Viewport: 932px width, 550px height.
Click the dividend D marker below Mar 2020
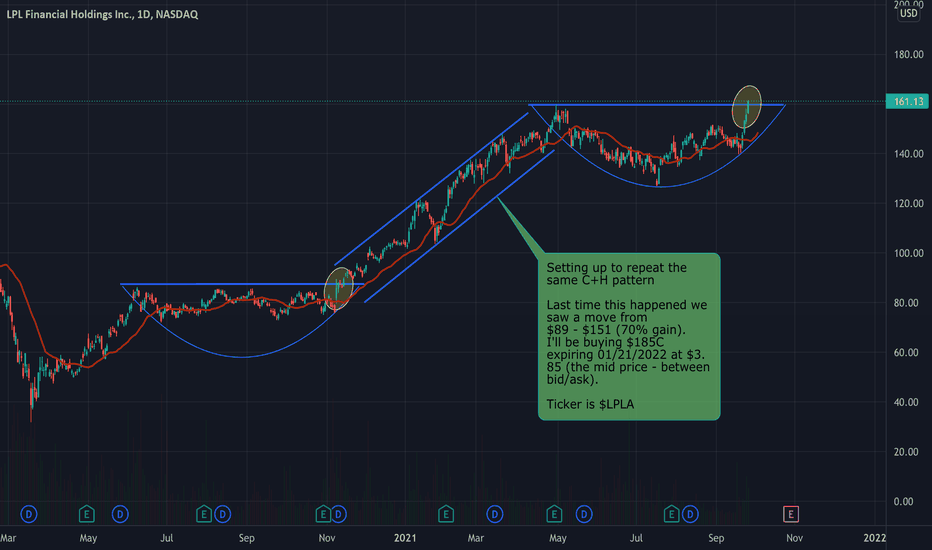coord(29,514)
